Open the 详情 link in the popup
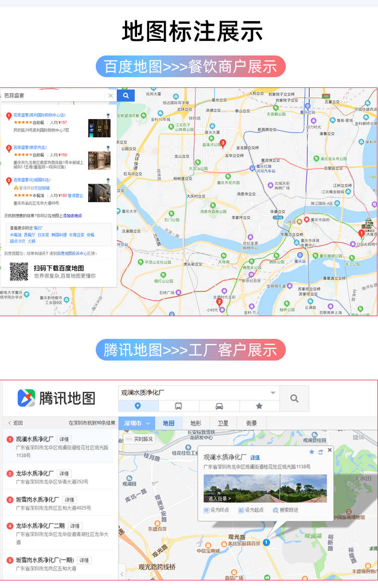Viewport: 378px width, 588px height. click(255, 457)
